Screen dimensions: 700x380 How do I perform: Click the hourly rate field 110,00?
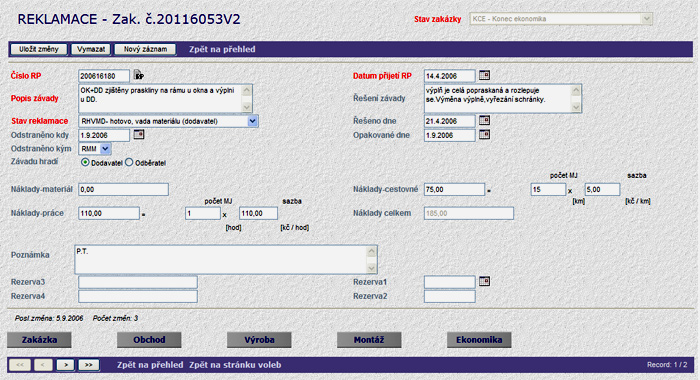coord(258,213)
